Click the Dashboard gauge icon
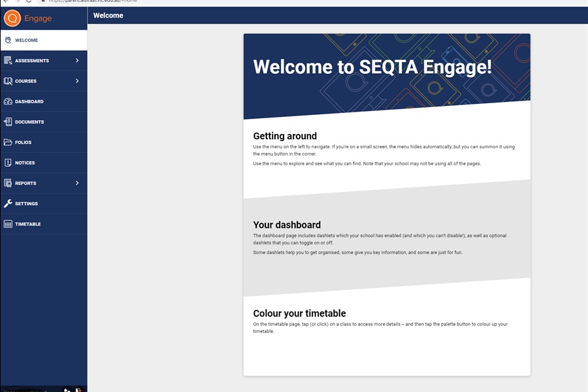 (8, 101)
